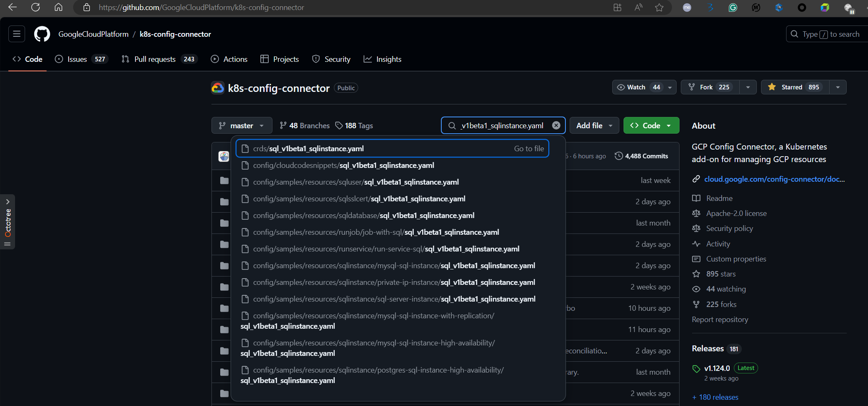Switch to the Pull requests tab
The height and width of the screenshot is (406, 868).
159,59
